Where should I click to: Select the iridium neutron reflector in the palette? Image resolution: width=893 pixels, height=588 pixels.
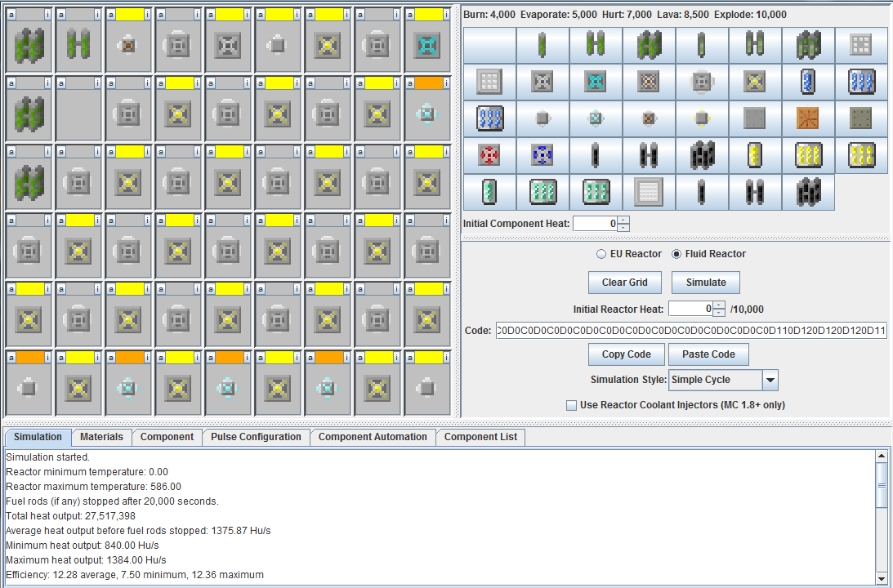point(649,191)
